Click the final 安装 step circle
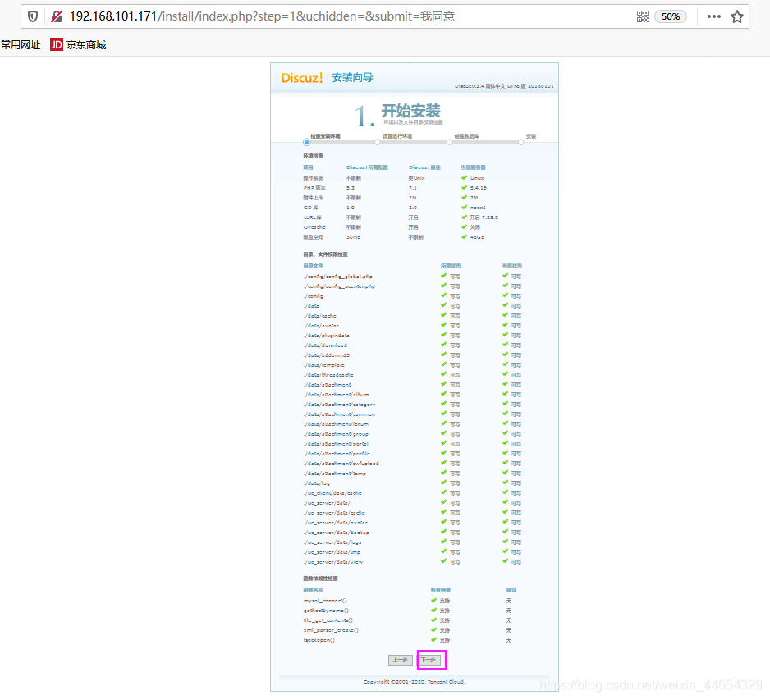Viewport: 770px width, 700px height. [x=520, y=142]
